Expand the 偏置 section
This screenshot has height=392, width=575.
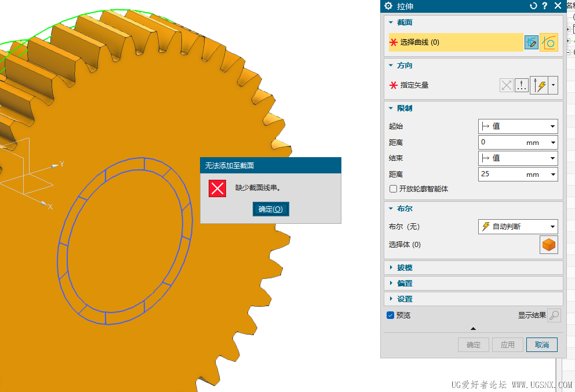tap(391, 284)
